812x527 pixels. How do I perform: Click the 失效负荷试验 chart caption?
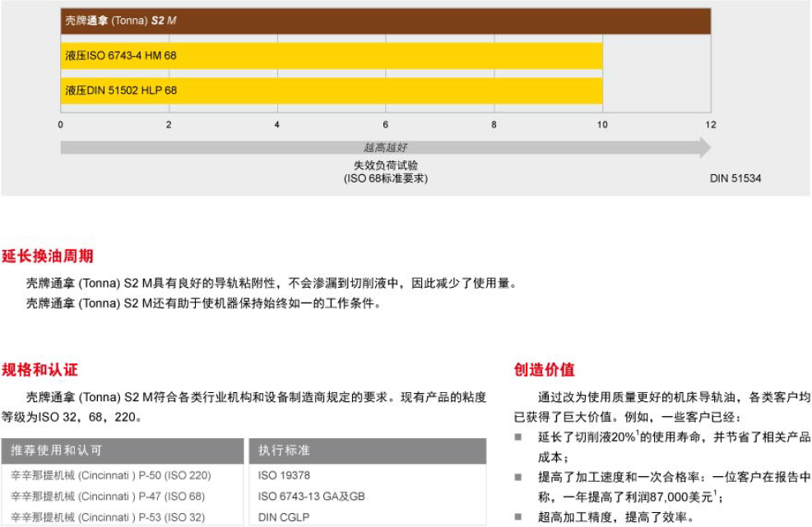(x=385, y=166)
